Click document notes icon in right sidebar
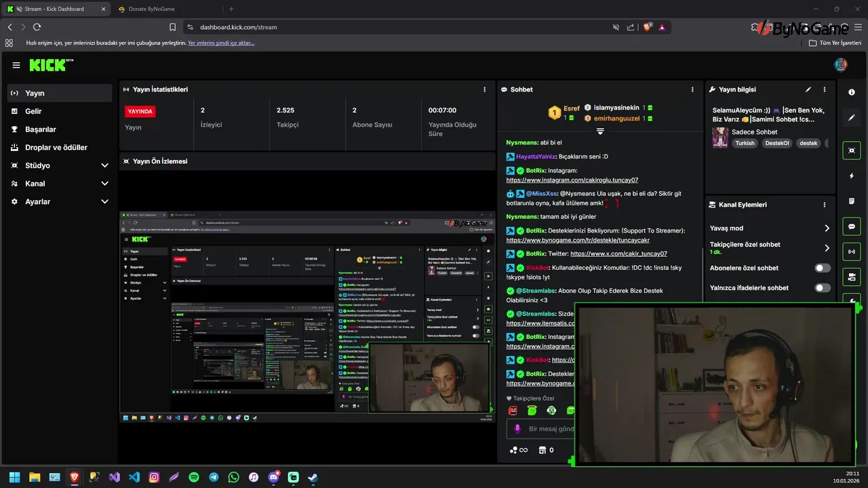 [852, 201]
